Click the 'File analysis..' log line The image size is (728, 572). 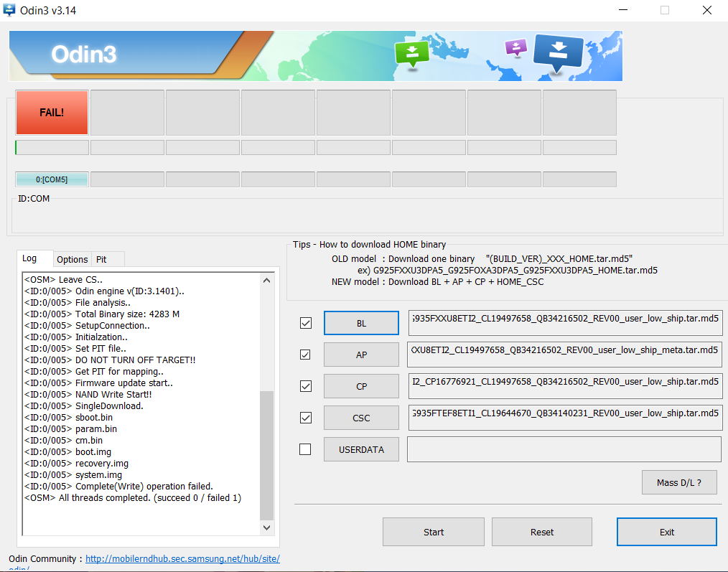point(77,303)
